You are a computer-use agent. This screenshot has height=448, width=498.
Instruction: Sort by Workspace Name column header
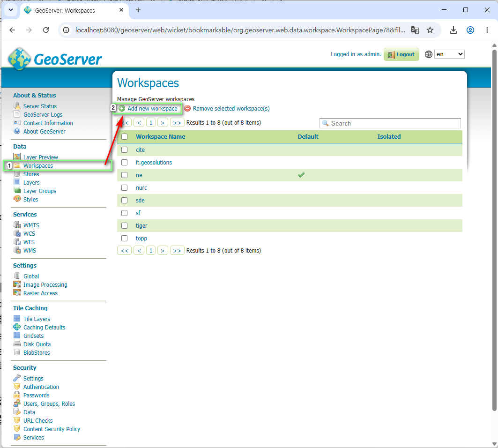160,137
